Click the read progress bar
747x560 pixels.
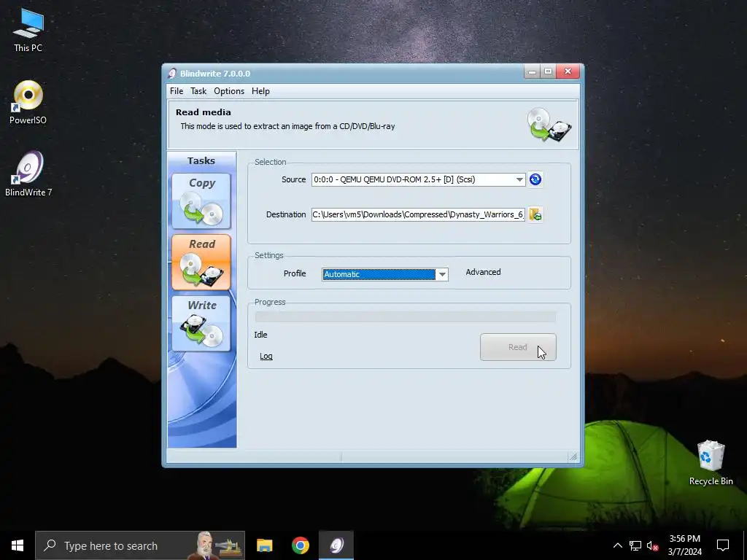point(406,316)
